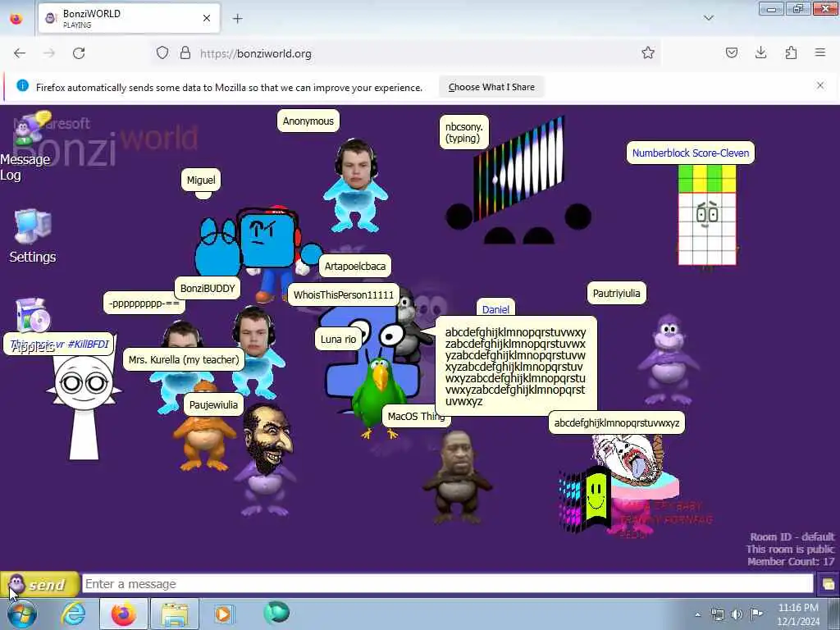Screen dimensions: 840x630
Task: Click the blue headphone-face Anonymous character
Action: 355,185
